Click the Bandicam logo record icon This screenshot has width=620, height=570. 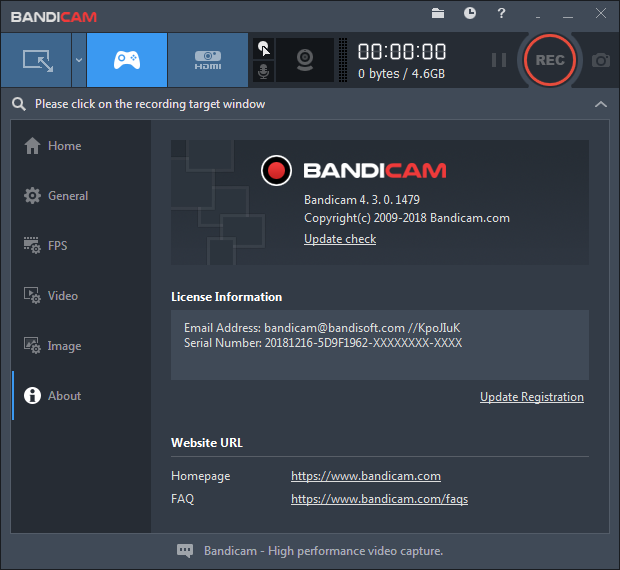point(276,170)
